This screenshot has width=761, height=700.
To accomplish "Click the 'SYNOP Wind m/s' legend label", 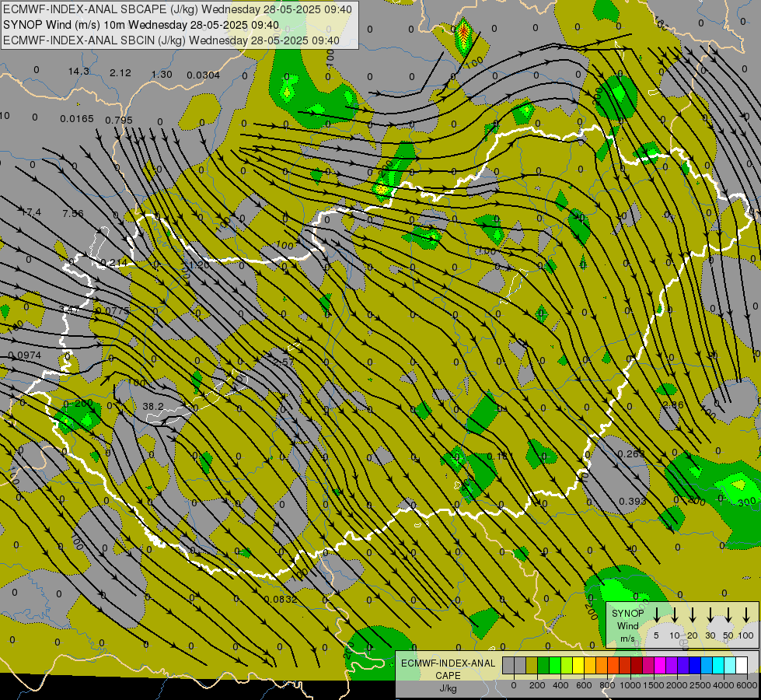I will point(627,626).
